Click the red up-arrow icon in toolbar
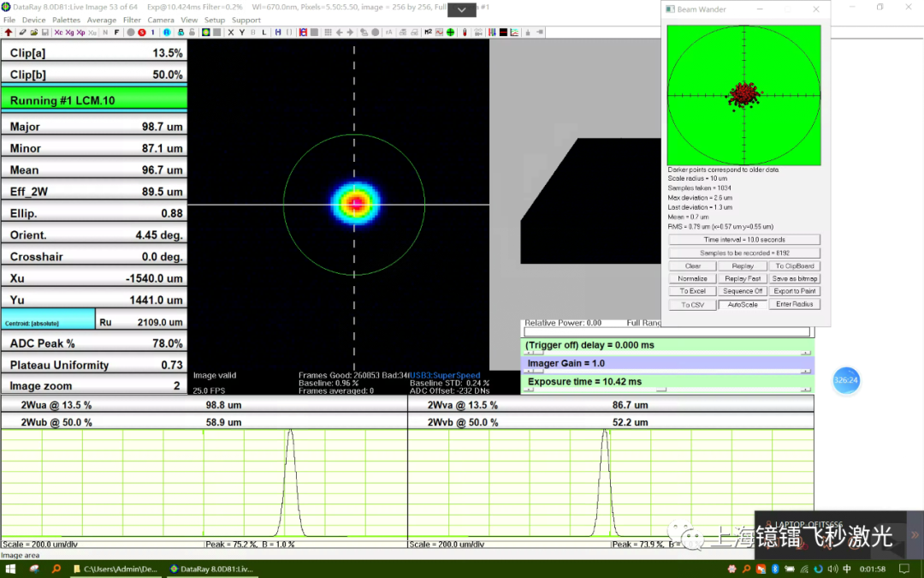924x578 pixels. 9,33
